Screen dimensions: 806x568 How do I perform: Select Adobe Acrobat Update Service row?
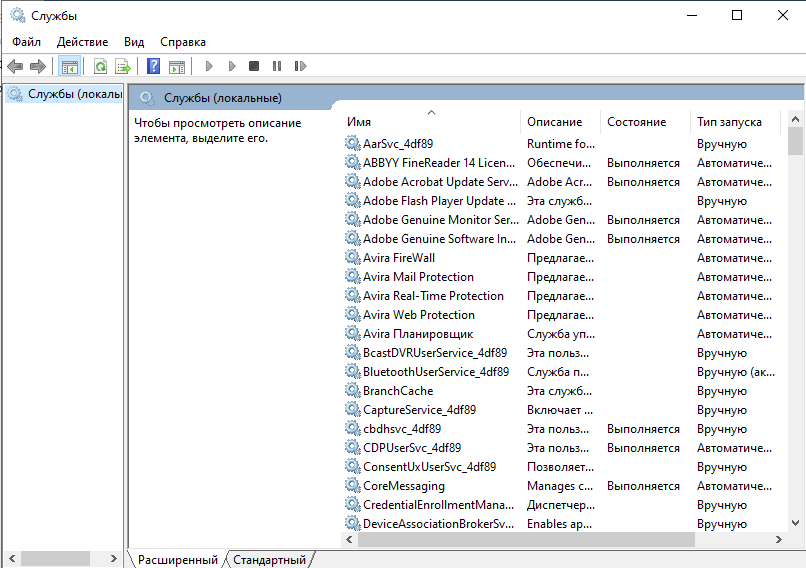[x=560, y=182]
